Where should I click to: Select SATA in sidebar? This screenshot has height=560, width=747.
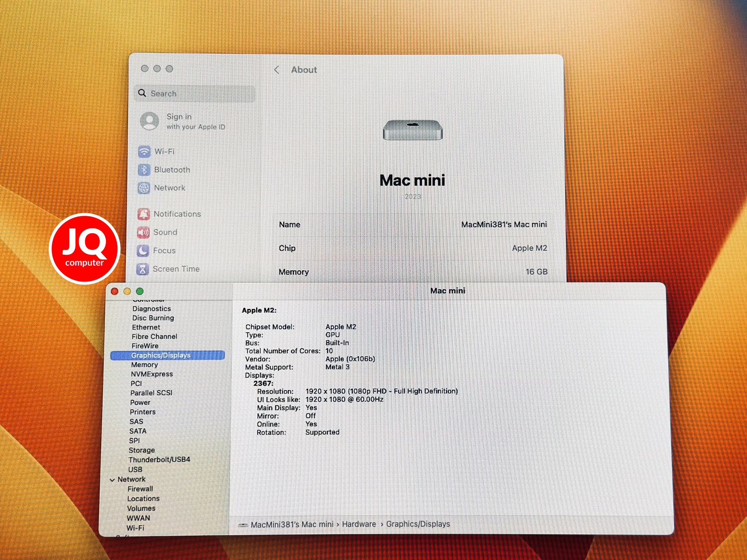[138, 431]
